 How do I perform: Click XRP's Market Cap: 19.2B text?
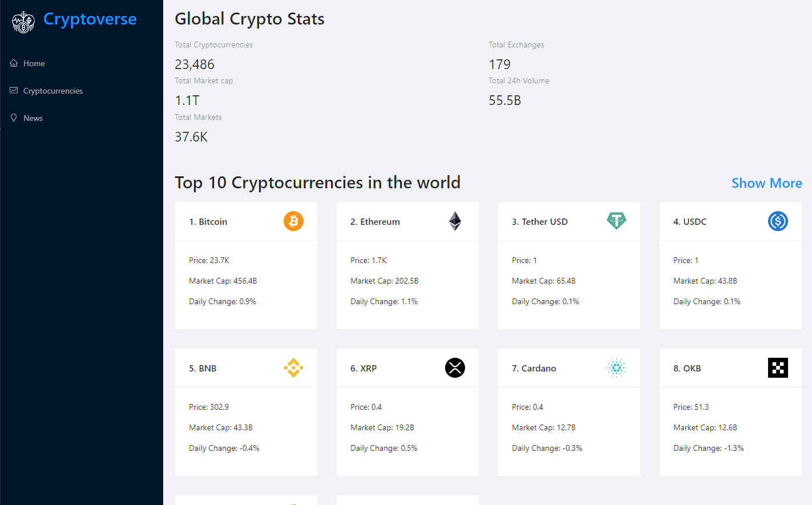point(382,427)
